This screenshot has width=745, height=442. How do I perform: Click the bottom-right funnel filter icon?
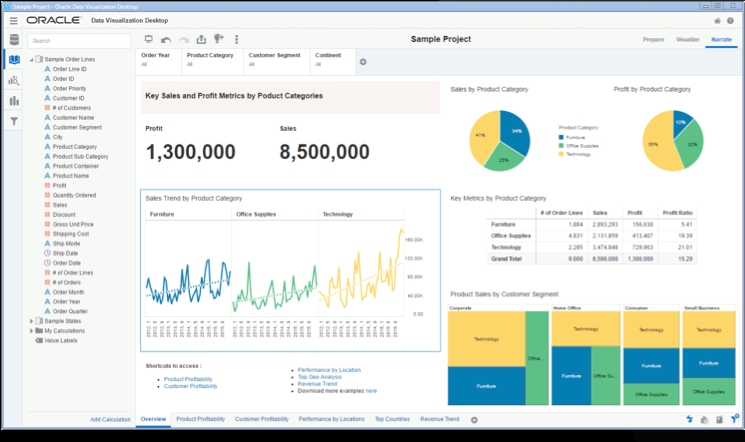(735, 419)
